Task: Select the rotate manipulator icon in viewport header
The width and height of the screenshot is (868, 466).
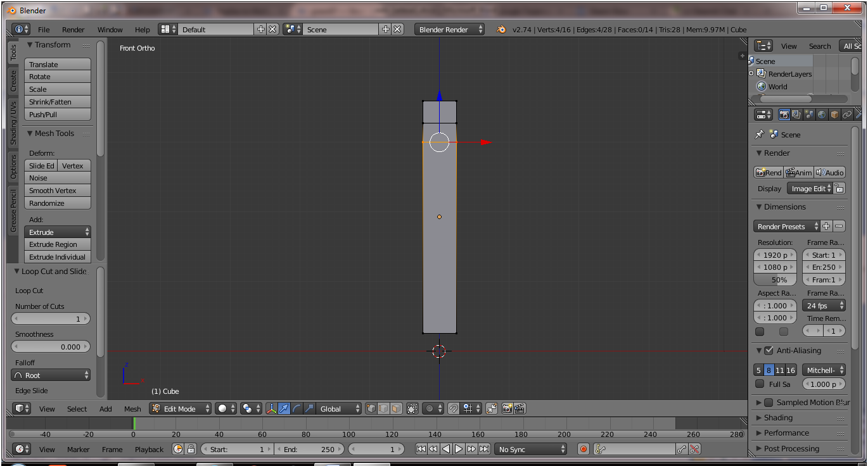Action: pos(297,409)
